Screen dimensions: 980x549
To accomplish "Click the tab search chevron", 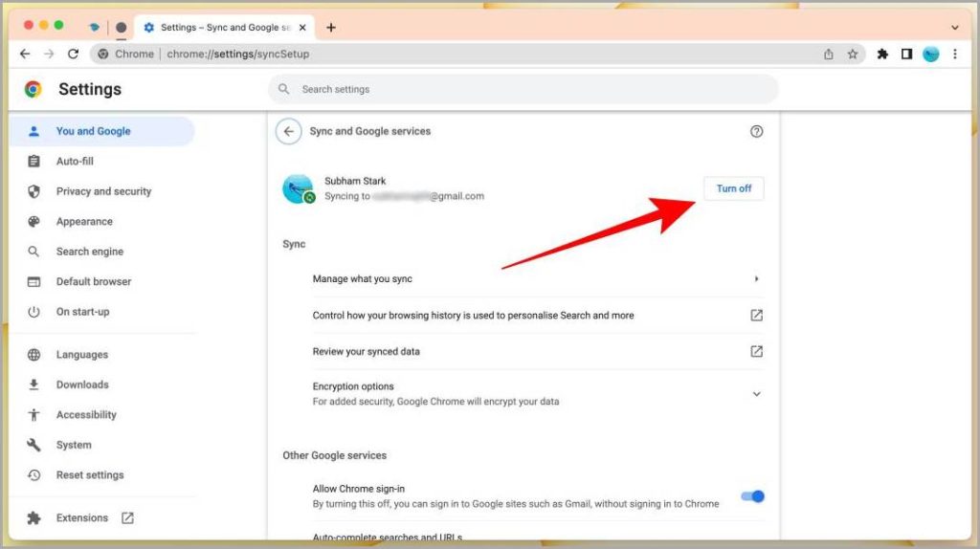I will tap(954, 28).
